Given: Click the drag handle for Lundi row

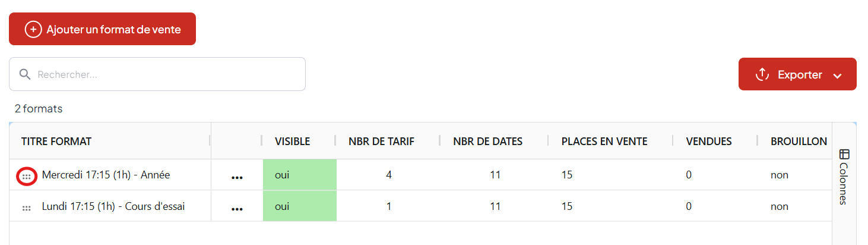Looking at the screenshot, I should [x=26, y=208].
